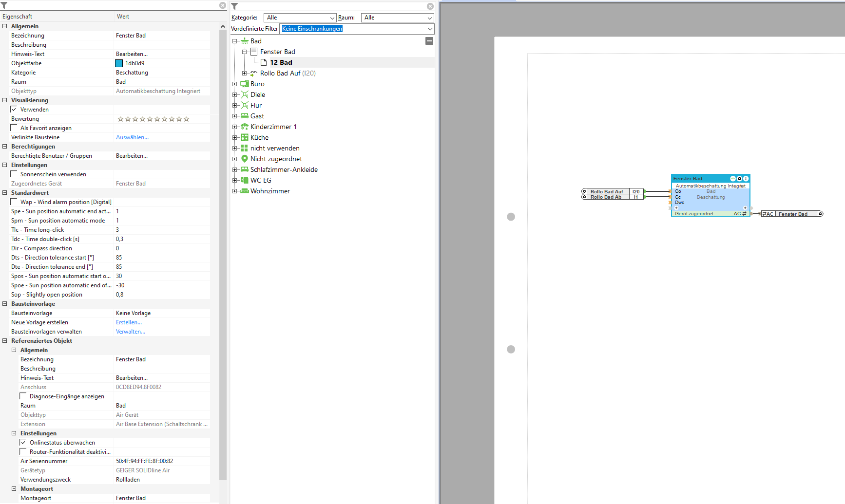Click the gear icon on Fenster Bad block
The image size is (845, 504).
739,179
